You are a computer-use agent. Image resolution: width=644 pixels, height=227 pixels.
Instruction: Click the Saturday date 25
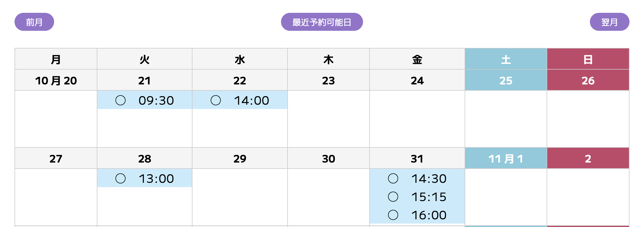506,81
